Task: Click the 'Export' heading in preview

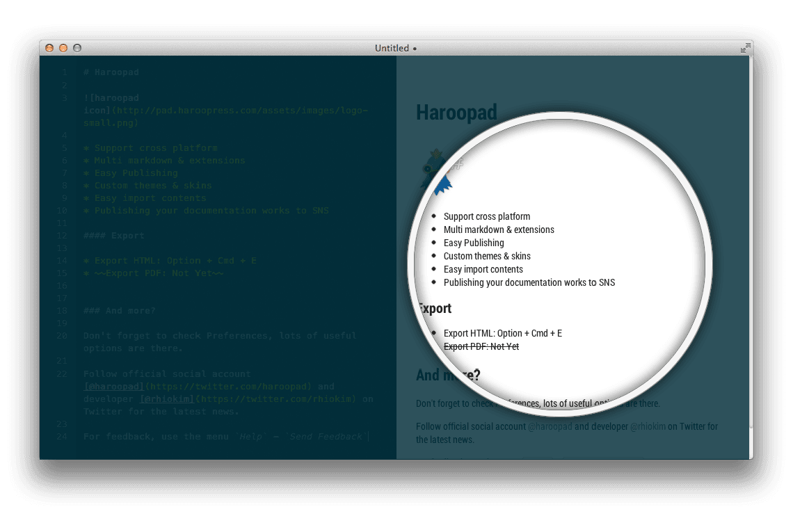Action: tap(435, 308)
